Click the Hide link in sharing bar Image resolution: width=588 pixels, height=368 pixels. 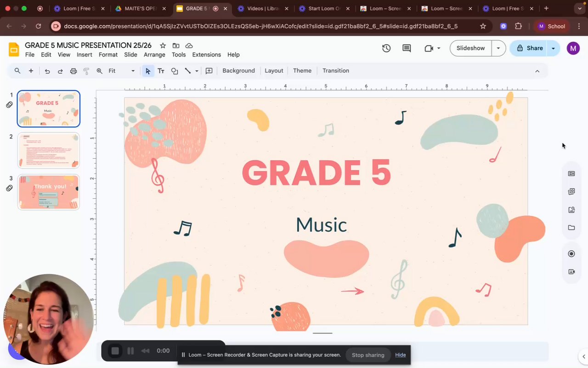pos(401,355)
